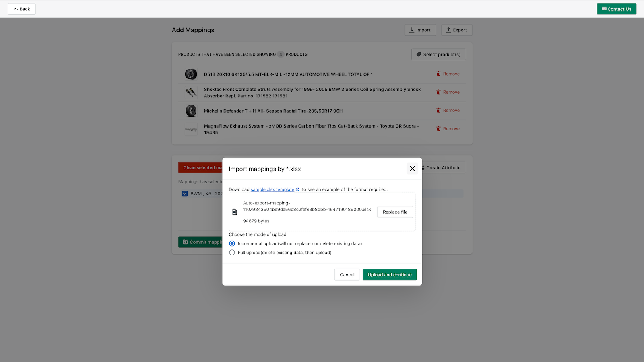Click Replace file for the mapping spreadsheet
Screen dimensions: 644x362
click(395, 212)
